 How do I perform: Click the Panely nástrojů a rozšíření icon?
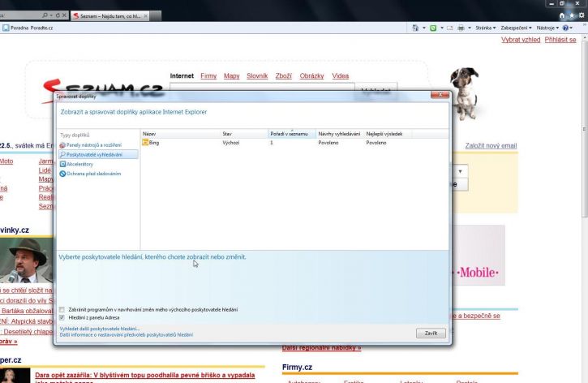pos(62,144)
